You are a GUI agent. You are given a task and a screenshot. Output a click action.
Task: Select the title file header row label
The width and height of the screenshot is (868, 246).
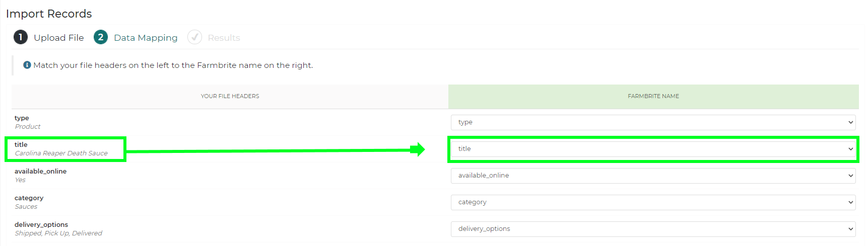(x=21, y=145)
